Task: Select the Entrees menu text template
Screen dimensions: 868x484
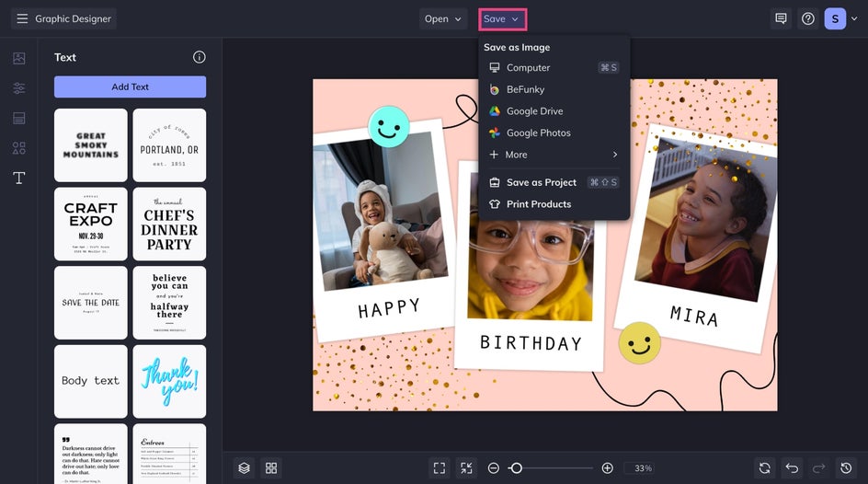Action: (x=169, y=455)
